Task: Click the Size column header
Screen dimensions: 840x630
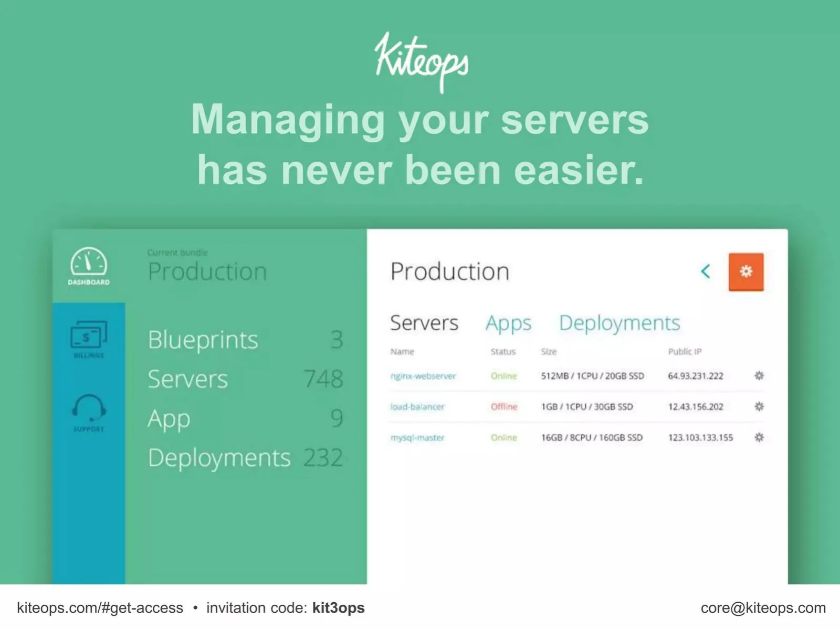Action: (549, 351)
